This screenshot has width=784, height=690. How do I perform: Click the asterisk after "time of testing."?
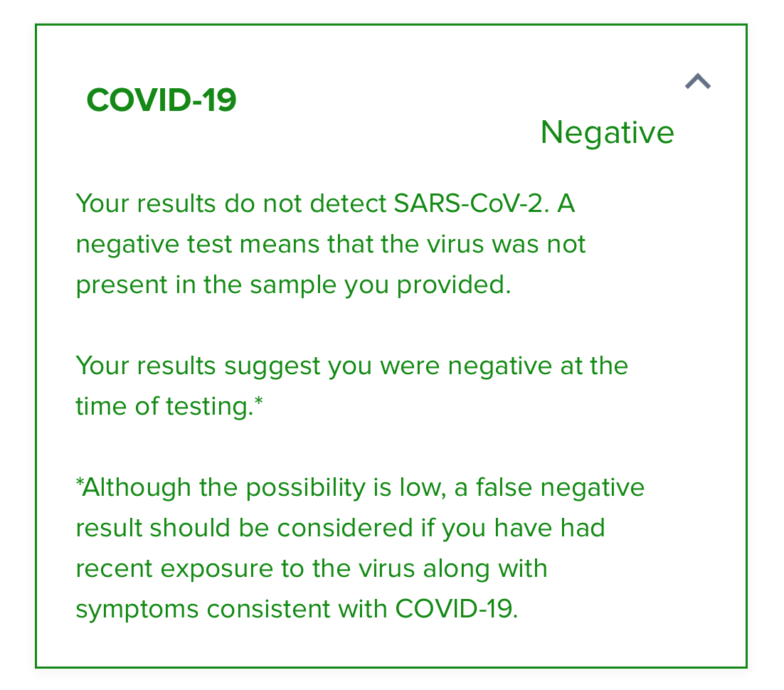[258, 403]
